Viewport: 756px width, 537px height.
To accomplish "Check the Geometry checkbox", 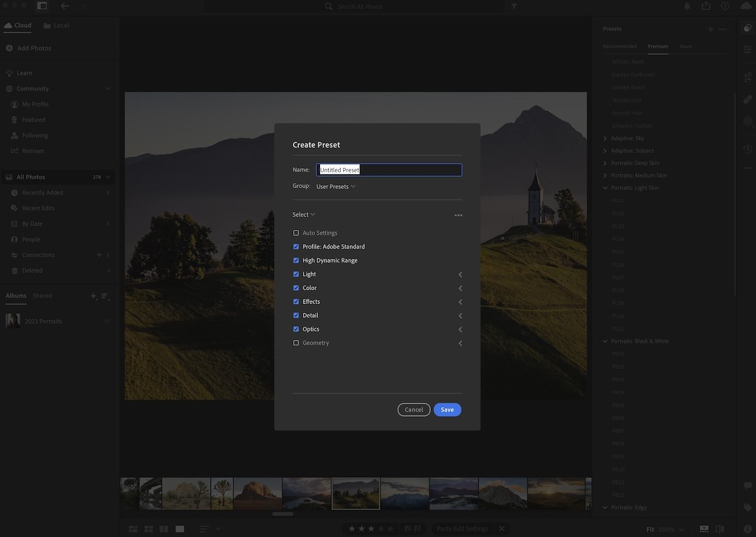I will pyautogui.click(x=296, y=342).
